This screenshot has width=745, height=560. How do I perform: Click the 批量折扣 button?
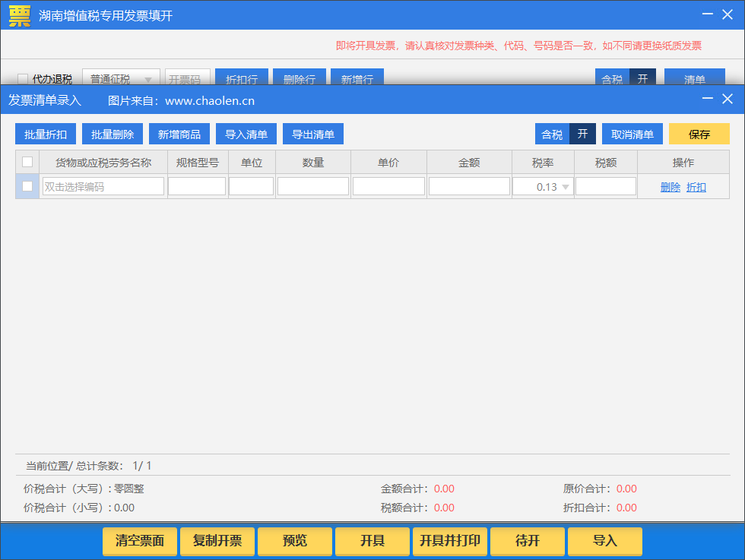pos(46,134)
